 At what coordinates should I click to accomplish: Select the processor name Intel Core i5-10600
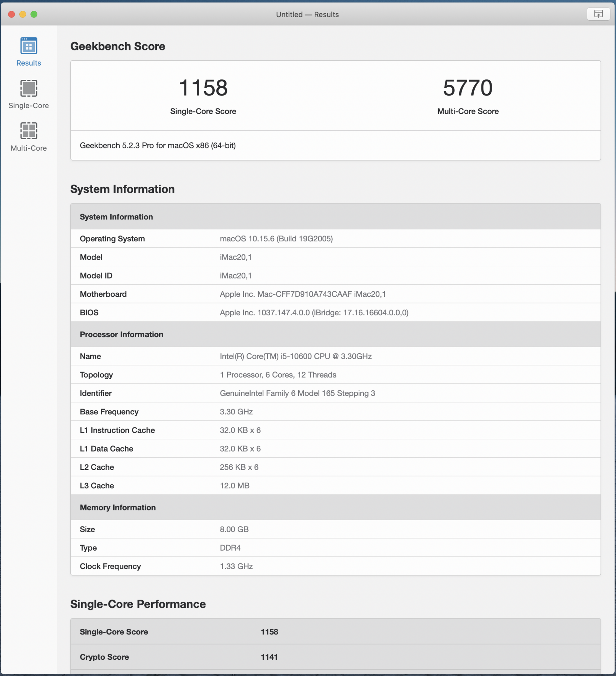(x=295, y=357)
